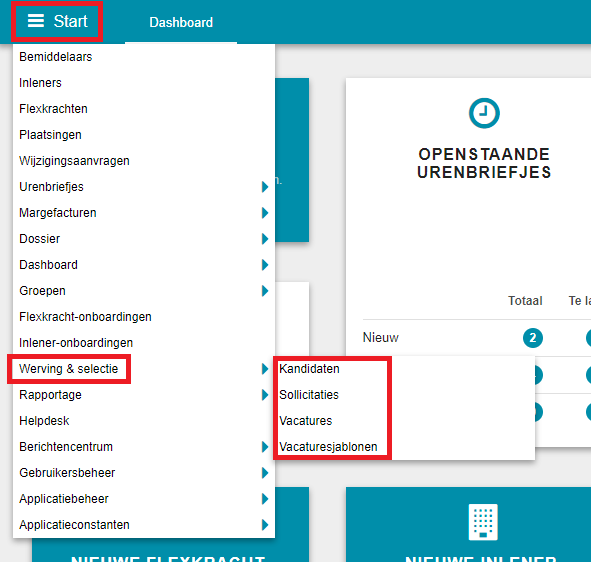
Task: Expand the Urenbriefjes submenu arrow
Action: [265, 187]
